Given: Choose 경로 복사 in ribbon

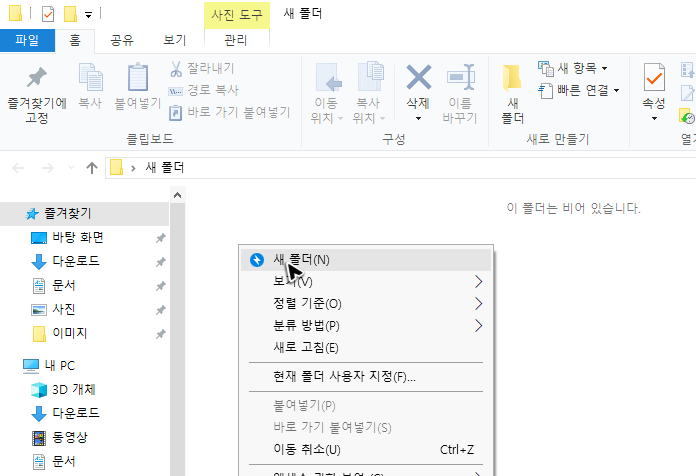Looking at the screenshot, I should coord(204,91).
